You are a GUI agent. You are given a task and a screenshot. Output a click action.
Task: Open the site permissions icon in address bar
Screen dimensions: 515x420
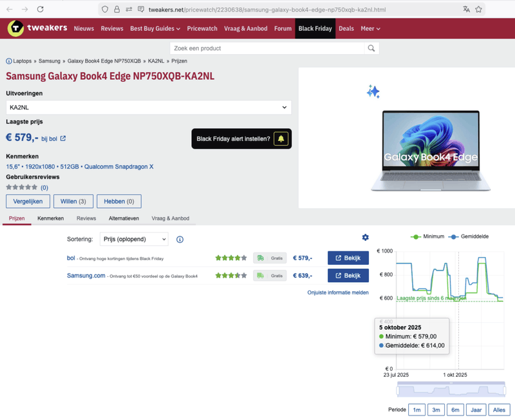point(129,10)
